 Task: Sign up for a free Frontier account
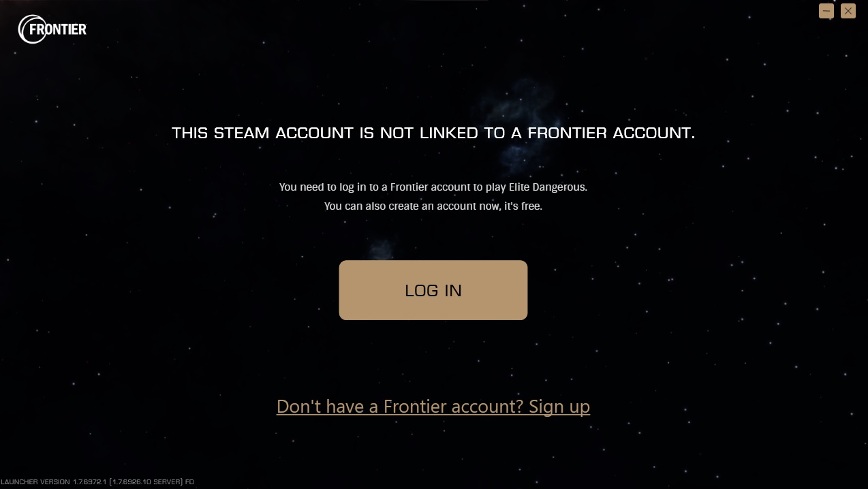[x=433, y=407]
